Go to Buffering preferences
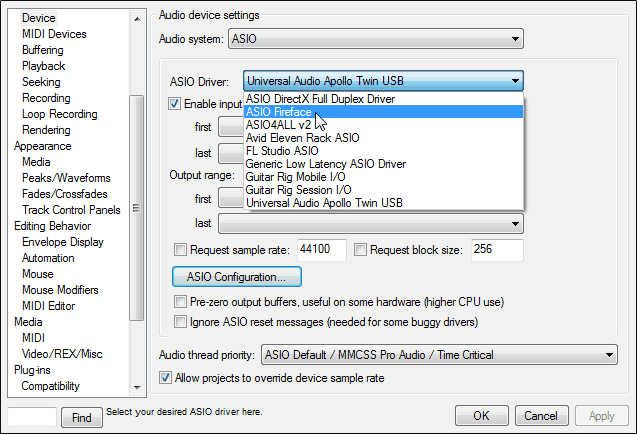This screenshot has height=434, width=637. [x=43, y=50]
